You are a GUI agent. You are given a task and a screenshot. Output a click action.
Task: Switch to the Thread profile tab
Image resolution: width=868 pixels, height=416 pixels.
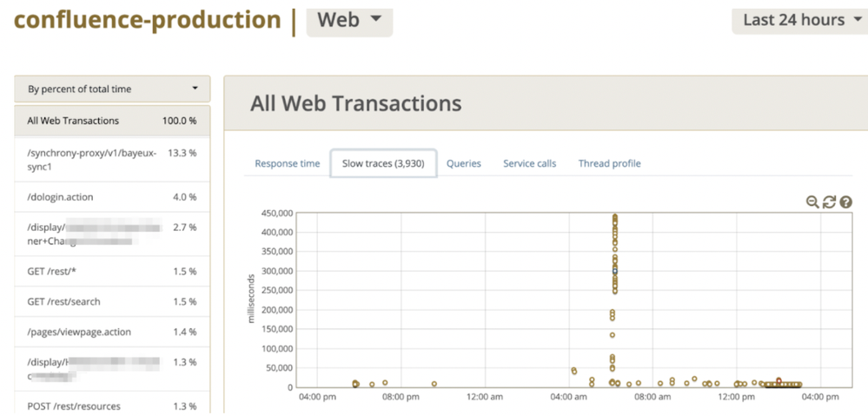click(609, 163)
